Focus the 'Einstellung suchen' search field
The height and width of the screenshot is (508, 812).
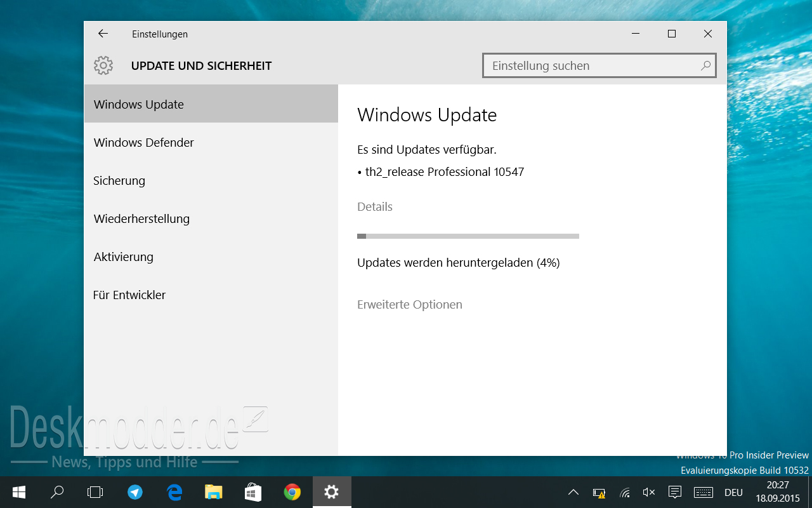[x=599, y=65]
